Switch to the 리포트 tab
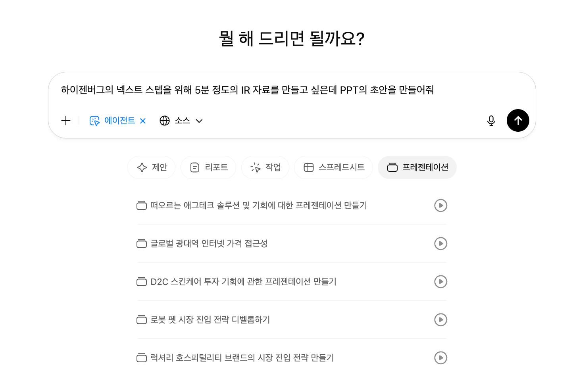Screen dimensions: 573x392 click(x=208, y=167)
